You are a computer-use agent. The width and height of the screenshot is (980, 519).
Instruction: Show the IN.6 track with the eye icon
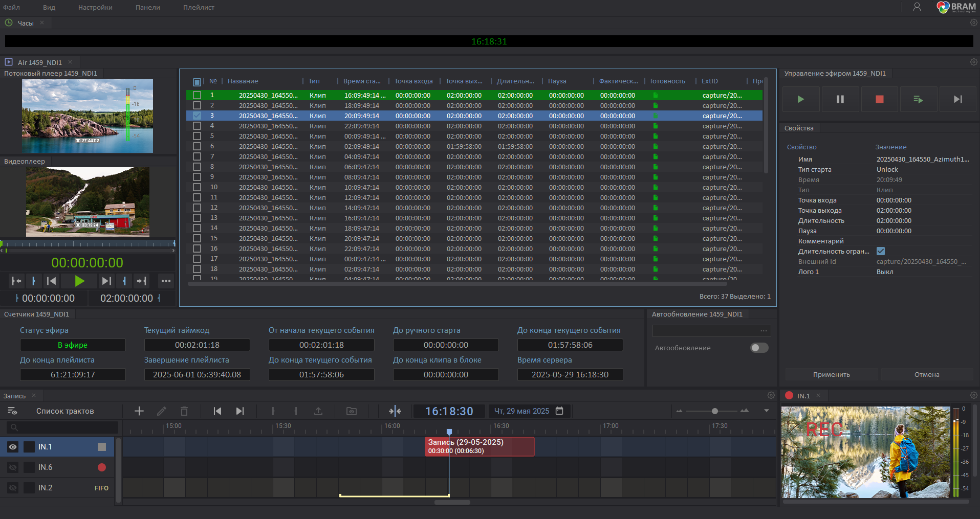pyautogui.click(x=13, y=467)
